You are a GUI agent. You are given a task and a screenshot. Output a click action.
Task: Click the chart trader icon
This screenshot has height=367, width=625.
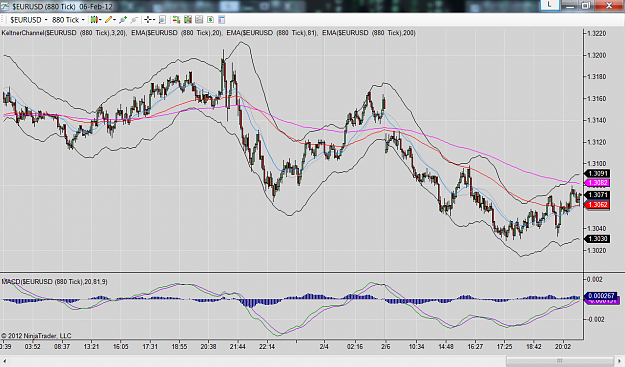click(176, 20)
